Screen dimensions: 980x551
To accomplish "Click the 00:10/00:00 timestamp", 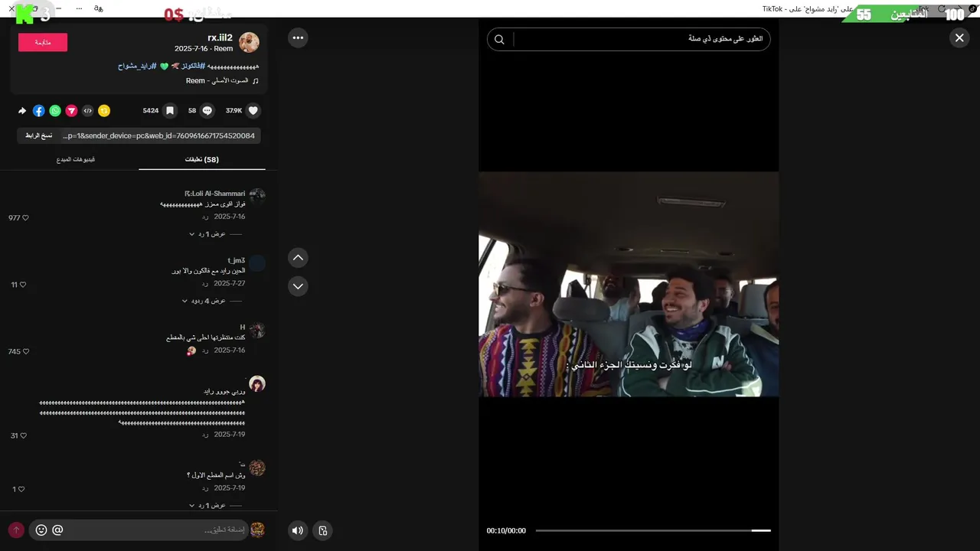I will point(506,530).
